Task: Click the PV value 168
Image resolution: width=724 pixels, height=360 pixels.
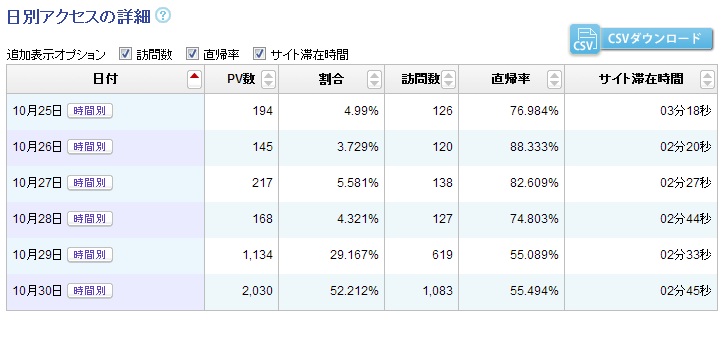Action: tap(262, 218)
